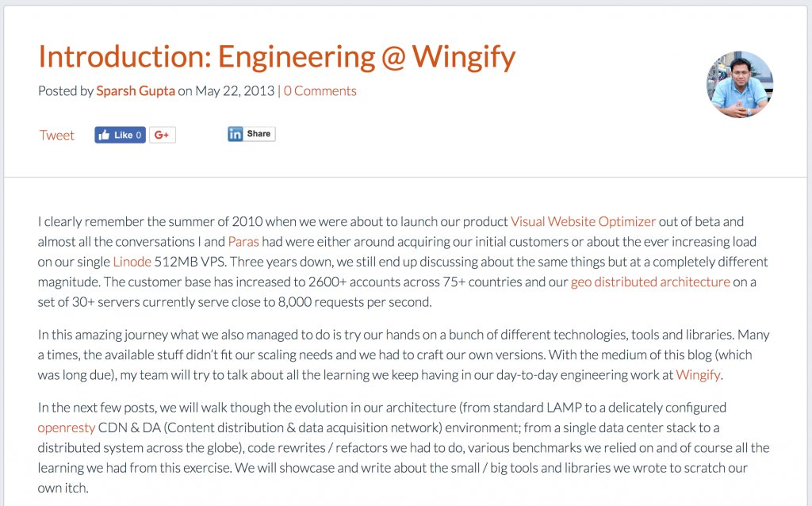
Task: Open the Linode link
Action: click(x=132, y=262)
